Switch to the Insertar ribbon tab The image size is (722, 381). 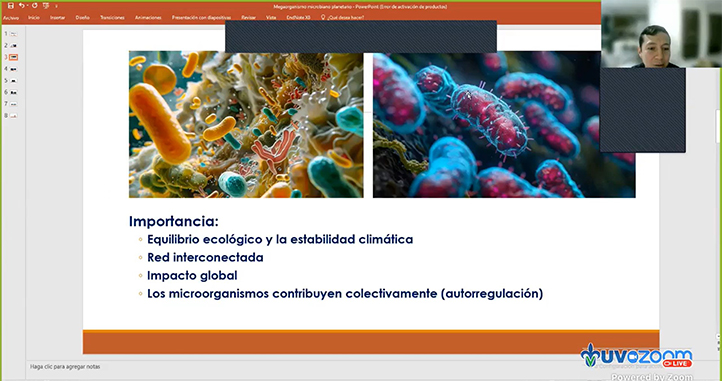pos(58,18)
